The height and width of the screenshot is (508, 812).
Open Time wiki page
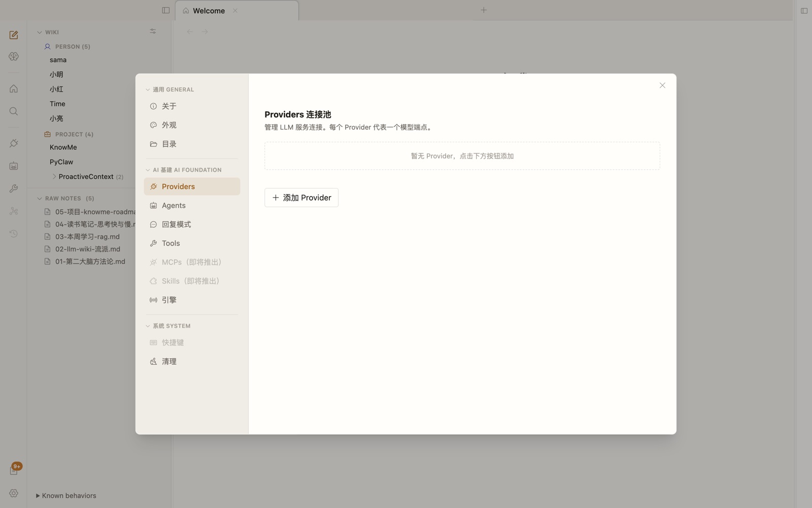click(x=57, y=104)
